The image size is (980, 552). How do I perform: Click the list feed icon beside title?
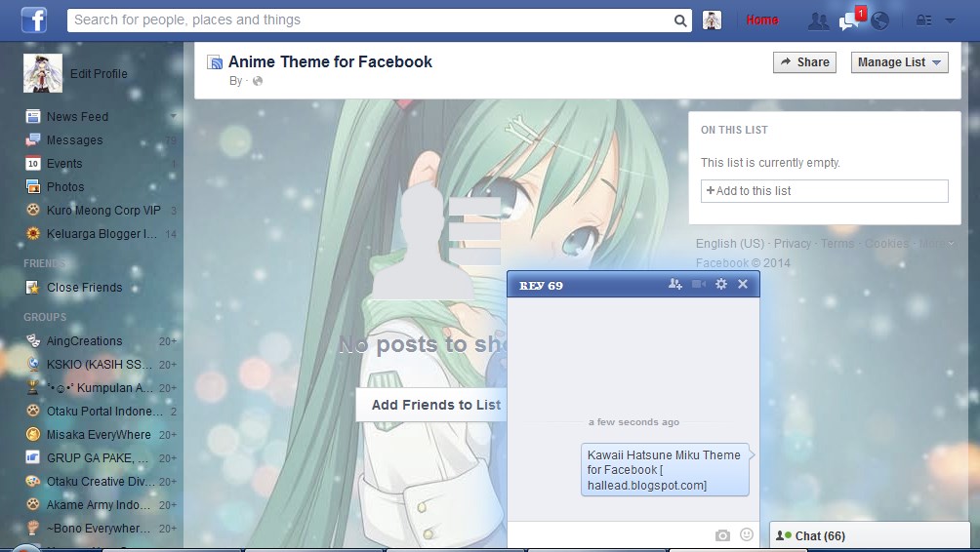(215, 61)
